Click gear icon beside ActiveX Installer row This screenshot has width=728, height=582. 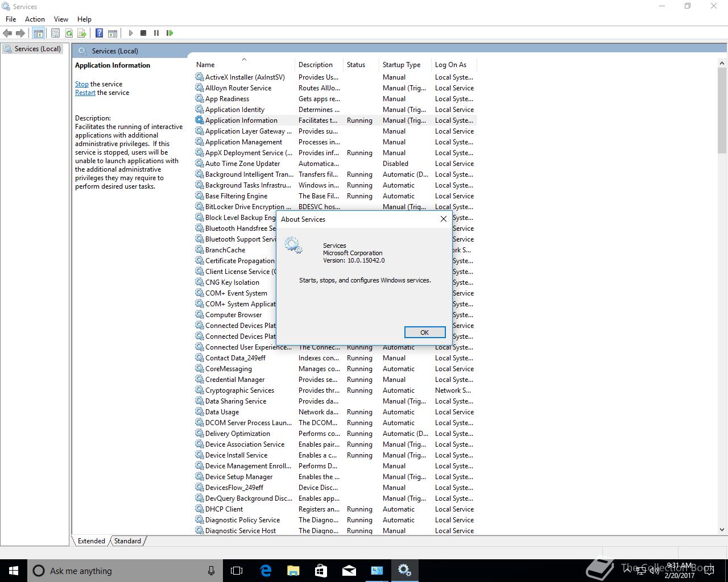click(x=199, y=77)
